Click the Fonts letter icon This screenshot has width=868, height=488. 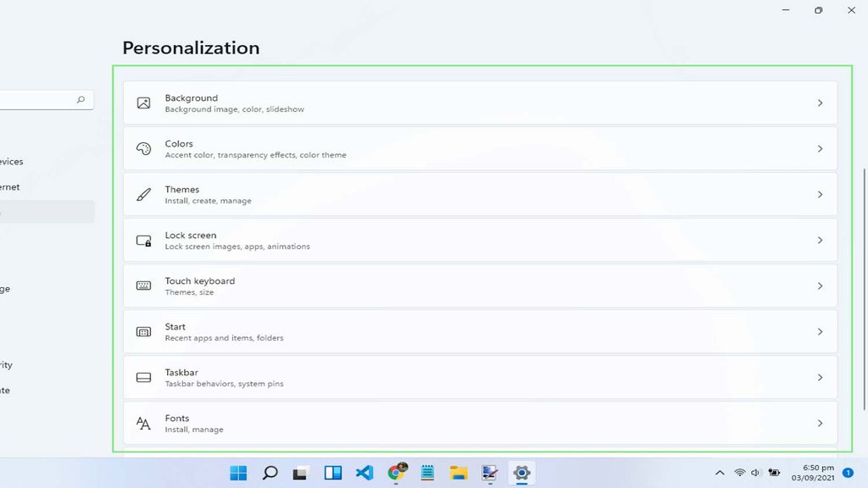pyautogui.click(x=142, y=424)
